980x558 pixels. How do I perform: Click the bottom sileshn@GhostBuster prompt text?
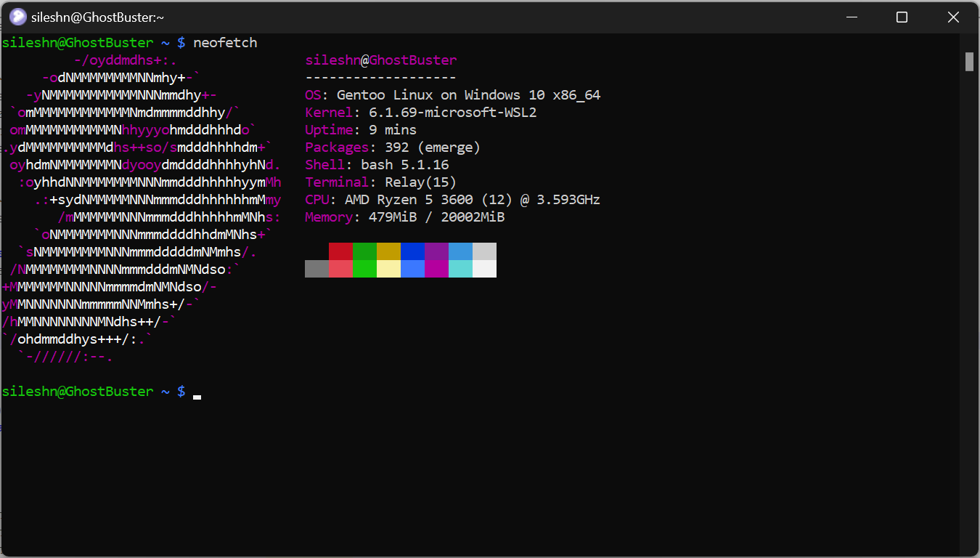click(x=78, y=392)
